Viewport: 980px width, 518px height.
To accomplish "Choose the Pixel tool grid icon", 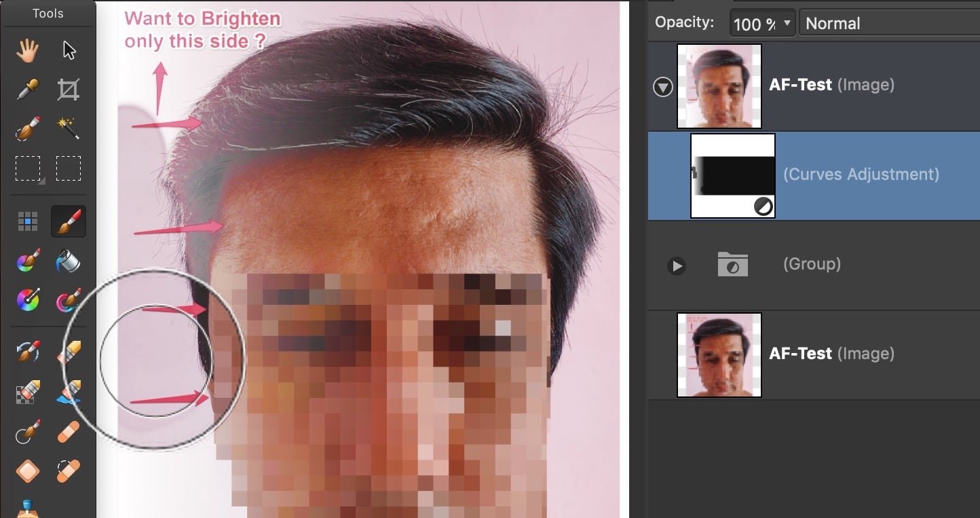I will [x=28, y=221].
